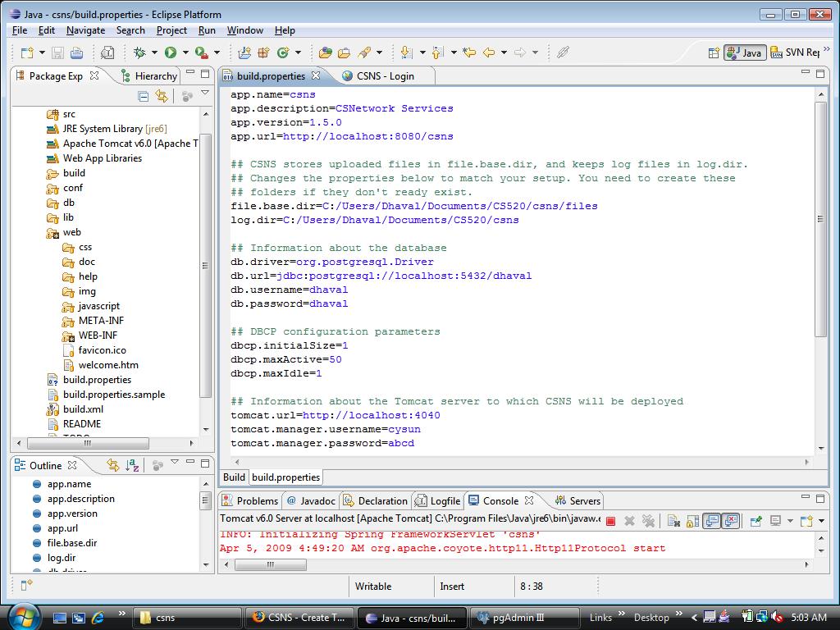
Task: Open pgAdmin III from the taskbar
Action: 517,618
